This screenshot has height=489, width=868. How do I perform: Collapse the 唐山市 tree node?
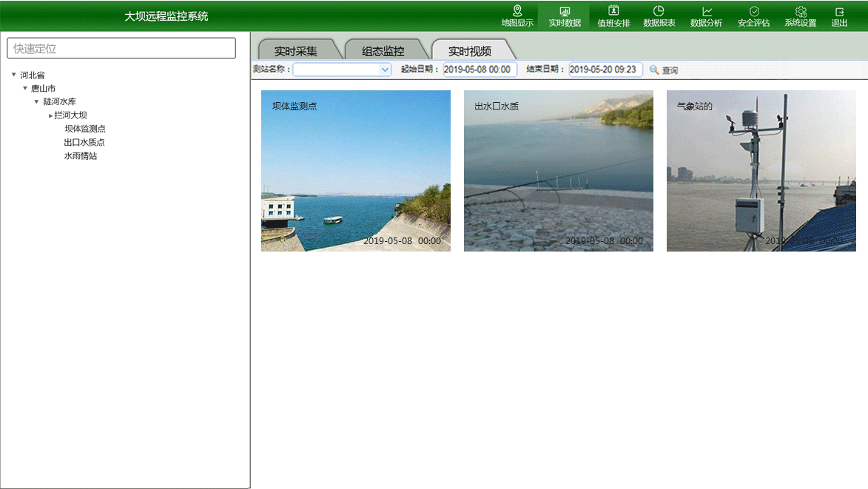(x=25, y=88)
